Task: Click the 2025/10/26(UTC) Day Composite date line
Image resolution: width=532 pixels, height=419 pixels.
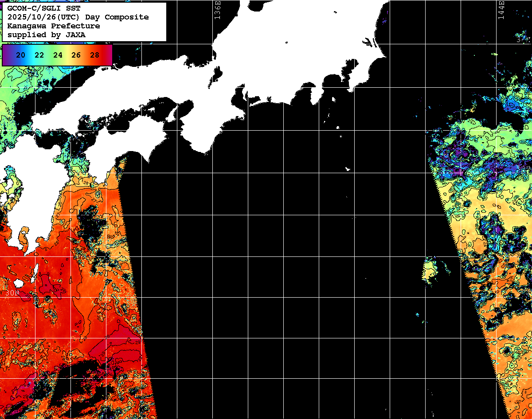Action: [x=78, y=17]
